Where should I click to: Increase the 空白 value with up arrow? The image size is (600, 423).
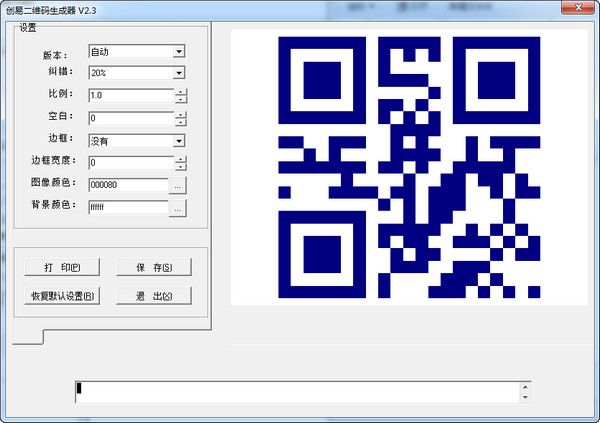tap(181, 115)
